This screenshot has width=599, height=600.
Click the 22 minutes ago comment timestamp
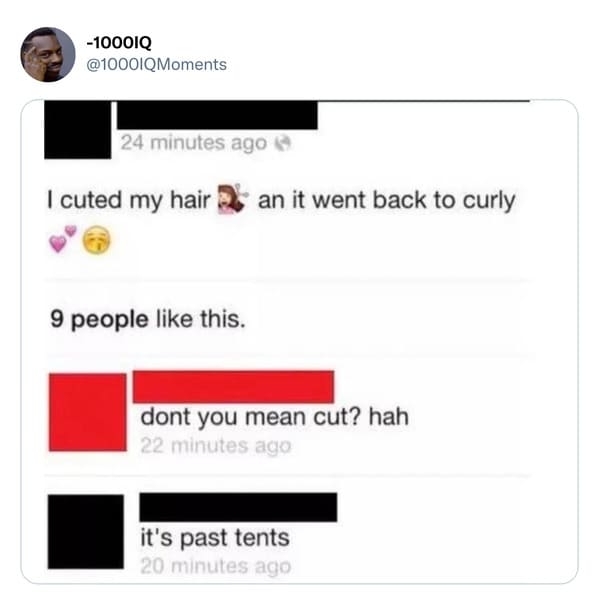[x=216, y=446]
